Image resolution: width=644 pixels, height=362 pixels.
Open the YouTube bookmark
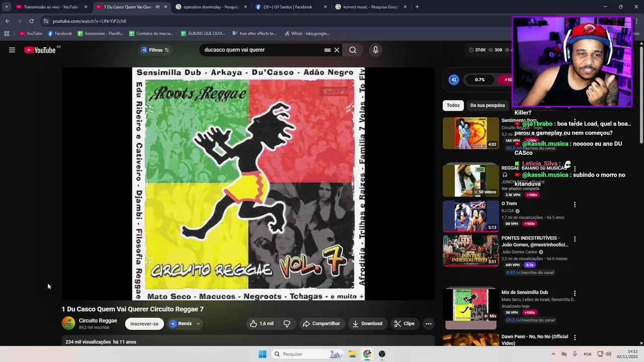tap(31, 34)
